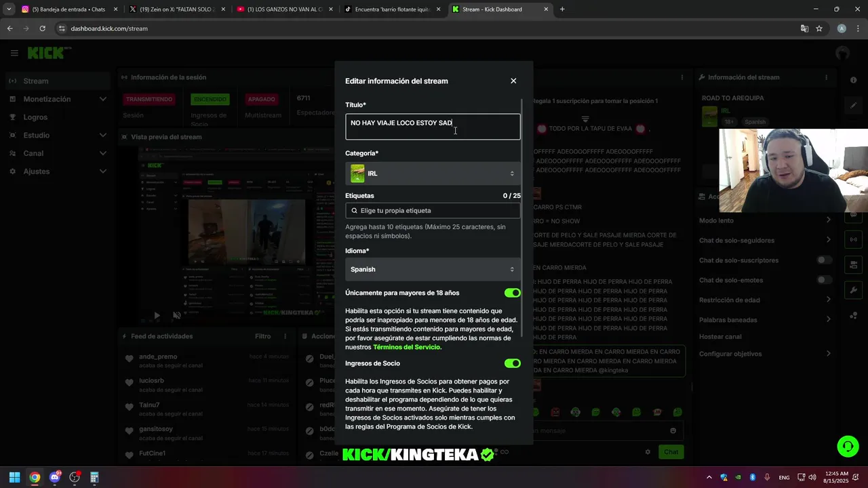This screenshot has height=488, width=868.
Task: Click Filtro in Feed de actividades
Action: click(x=262, y=336)
